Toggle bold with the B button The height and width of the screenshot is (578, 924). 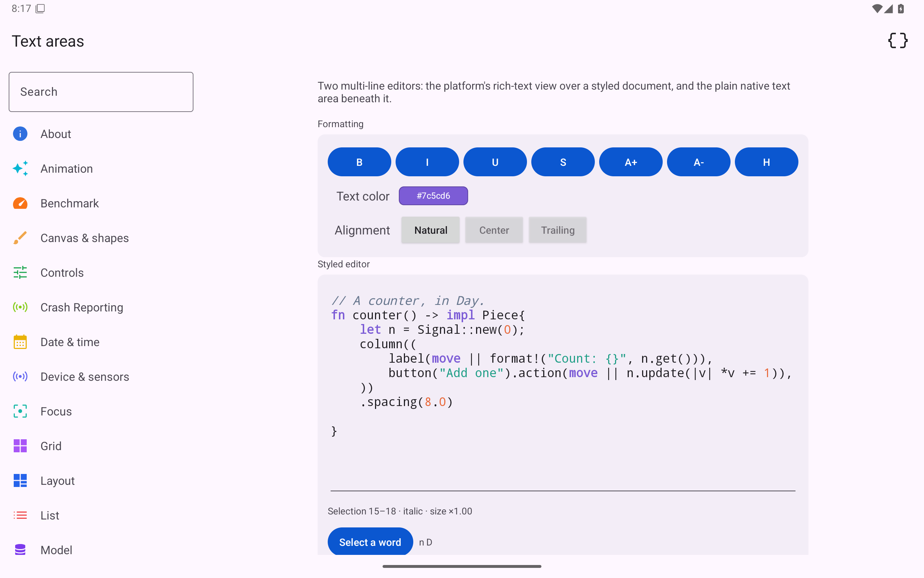[x=359, y=162]
